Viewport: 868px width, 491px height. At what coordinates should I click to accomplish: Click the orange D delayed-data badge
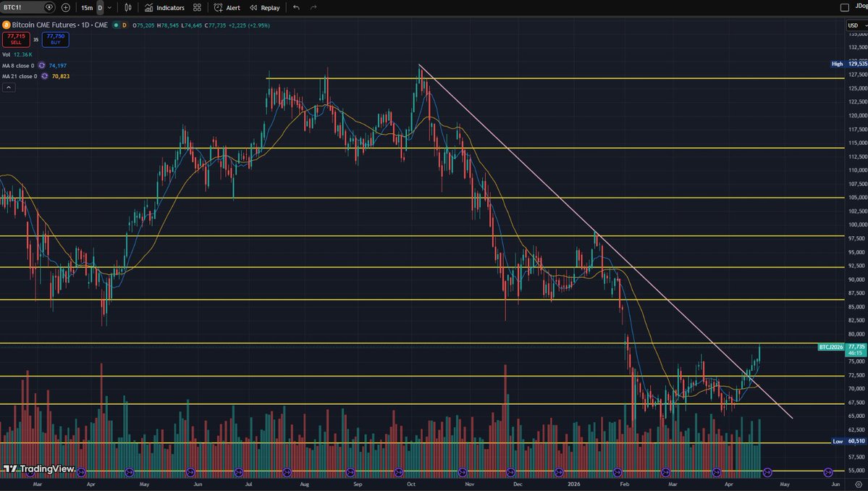[125, 25]
